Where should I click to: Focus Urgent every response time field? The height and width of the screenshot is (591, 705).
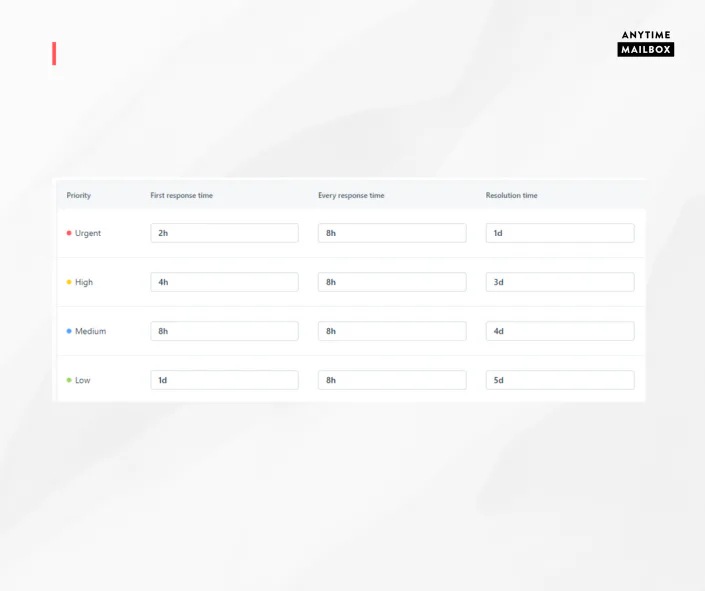(392, 233)
